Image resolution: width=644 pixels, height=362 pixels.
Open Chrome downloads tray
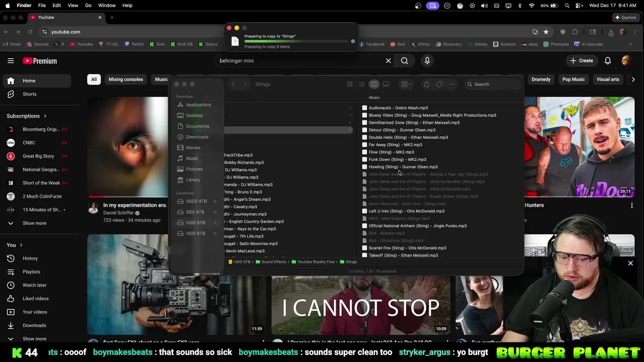point(611,32)
